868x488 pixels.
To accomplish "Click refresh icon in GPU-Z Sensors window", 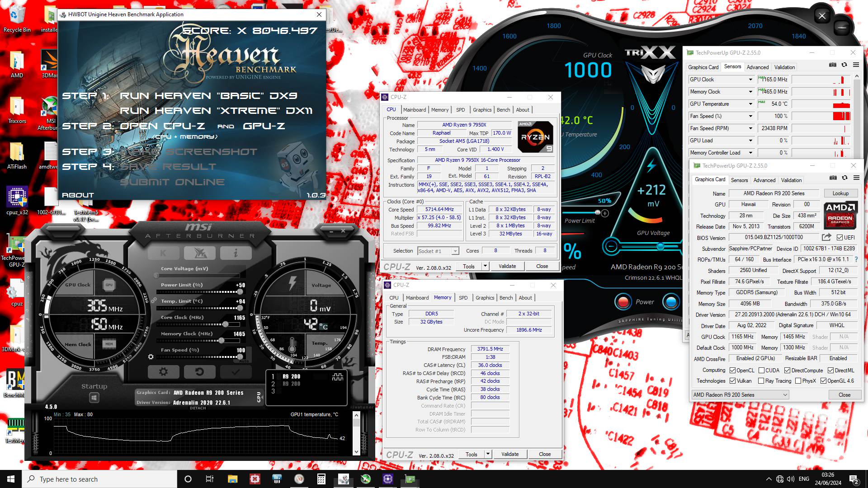I will (x=844, y=65).
